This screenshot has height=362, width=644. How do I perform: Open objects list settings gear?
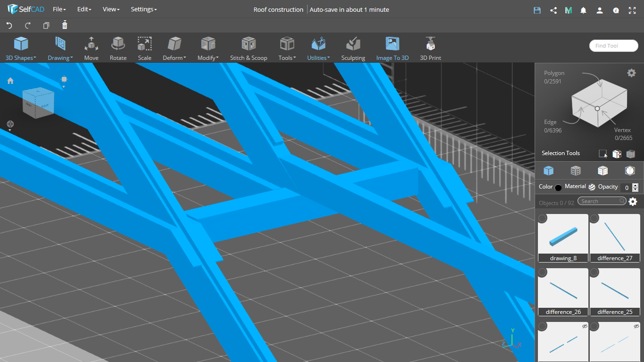633,202
